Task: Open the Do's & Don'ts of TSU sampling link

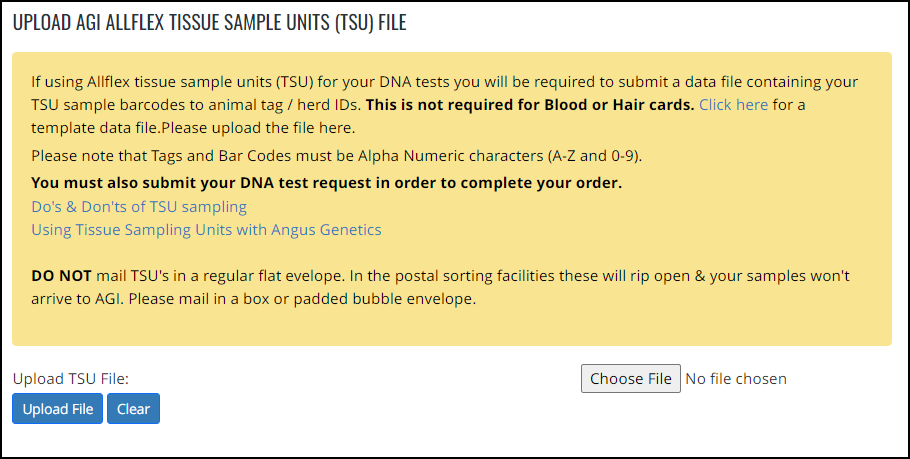Action: [139, 207]
